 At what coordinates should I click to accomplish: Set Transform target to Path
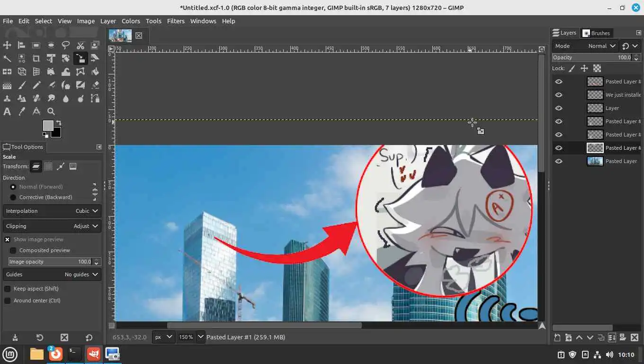[61, 166]
